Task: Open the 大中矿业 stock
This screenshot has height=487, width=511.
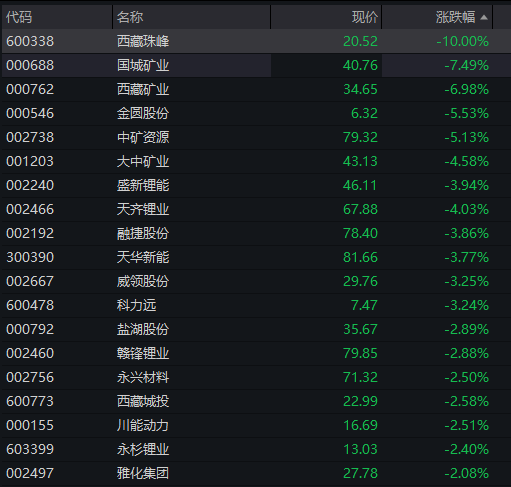Action: click(x=143, y=161)
